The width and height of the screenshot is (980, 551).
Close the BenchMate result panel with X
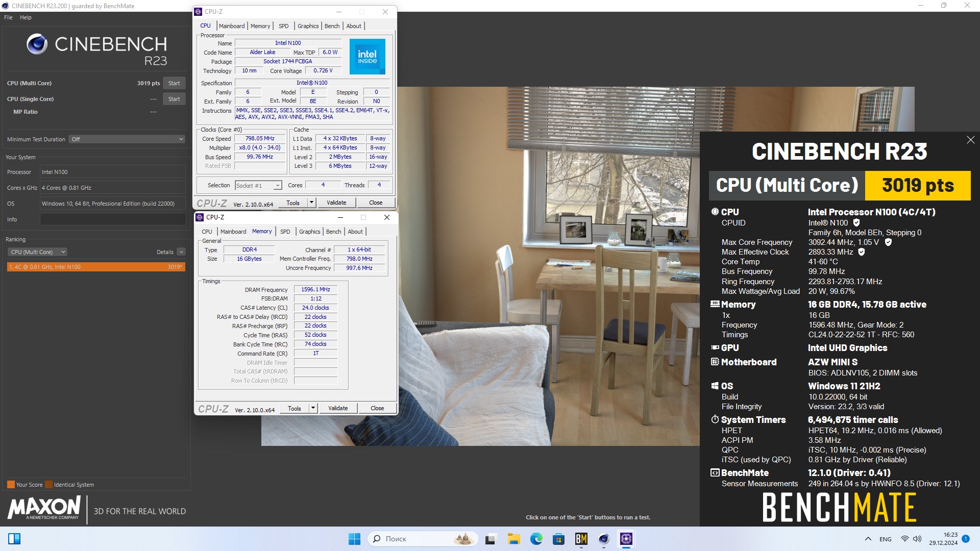970,140
